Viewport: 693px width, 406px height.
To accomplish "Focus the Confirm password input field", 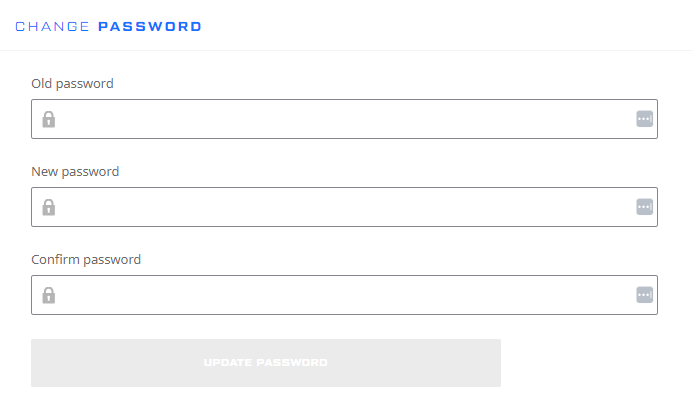I will (344, 295).
